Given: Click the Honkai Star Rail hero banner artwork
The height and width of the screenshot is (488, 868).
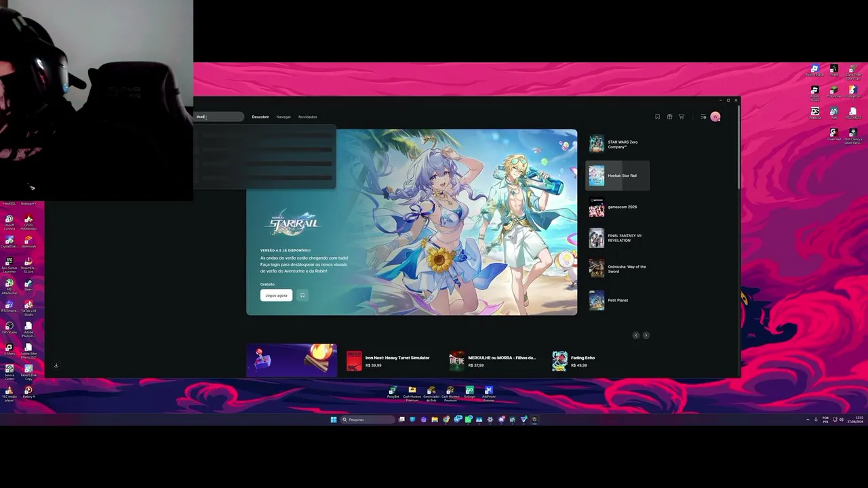Looking at the screenshot, I should [x=412, y=222].
